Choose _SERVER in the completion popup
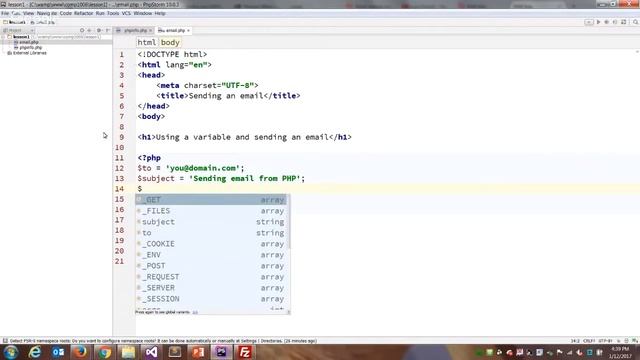Viewport: 640px width, 360px height. [x=211, y=288]
